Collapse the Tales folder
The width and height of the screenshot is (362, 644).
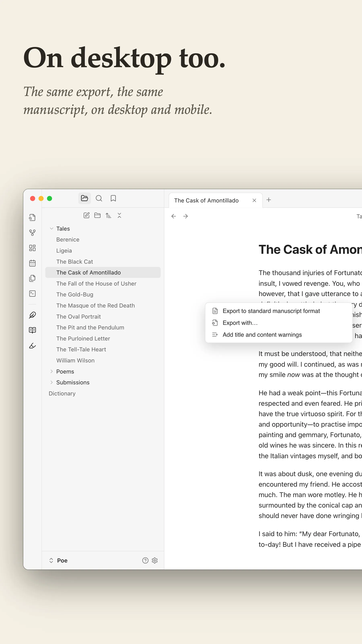tap(51, 228)
